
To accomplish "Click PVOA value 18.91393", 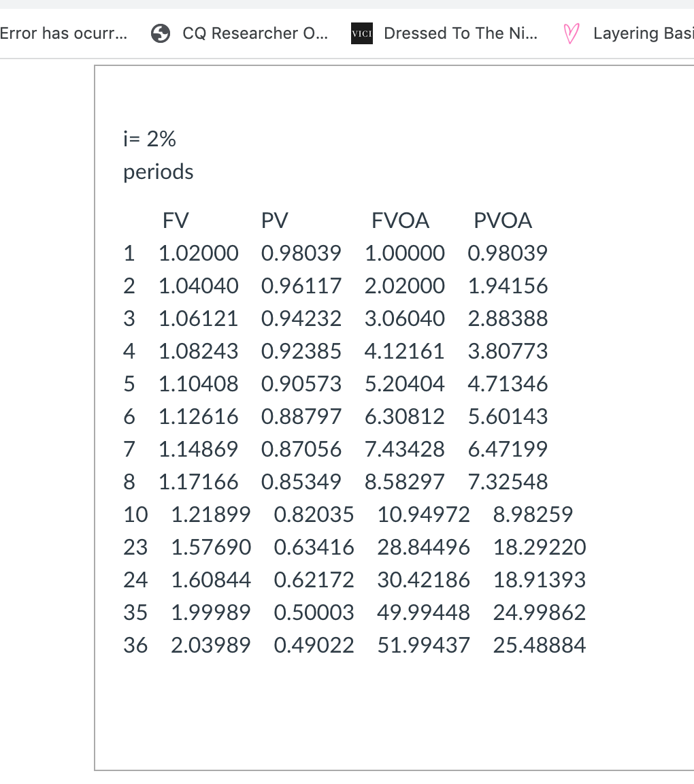I will [x=540, y=580].
